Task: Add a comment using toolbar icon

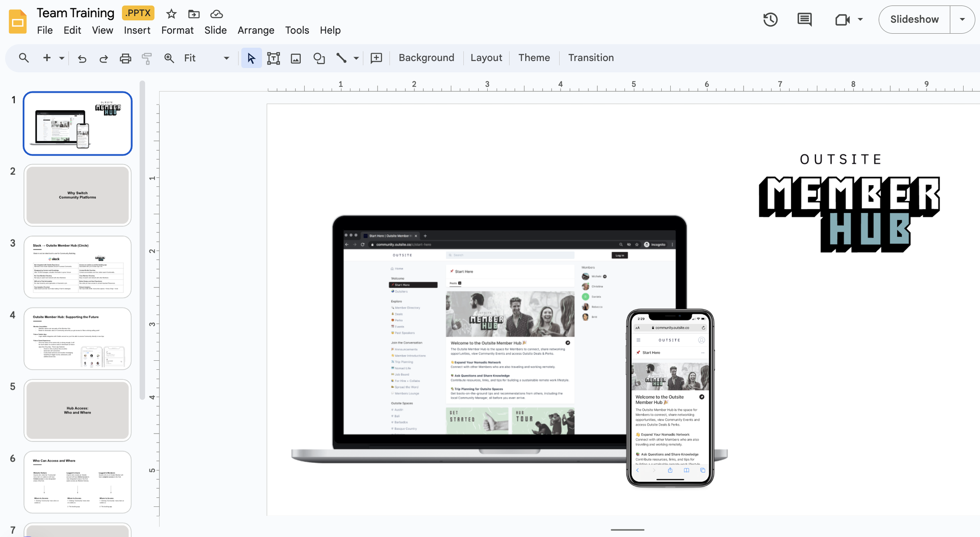Action: point(376,58)
